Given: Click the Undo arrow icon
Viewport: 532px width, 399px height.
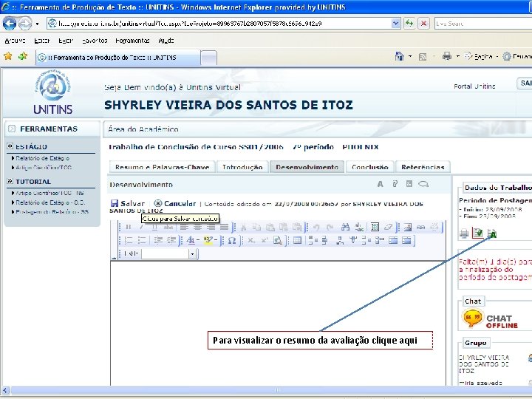Looking at the screenshot, I should coord(316,227).
